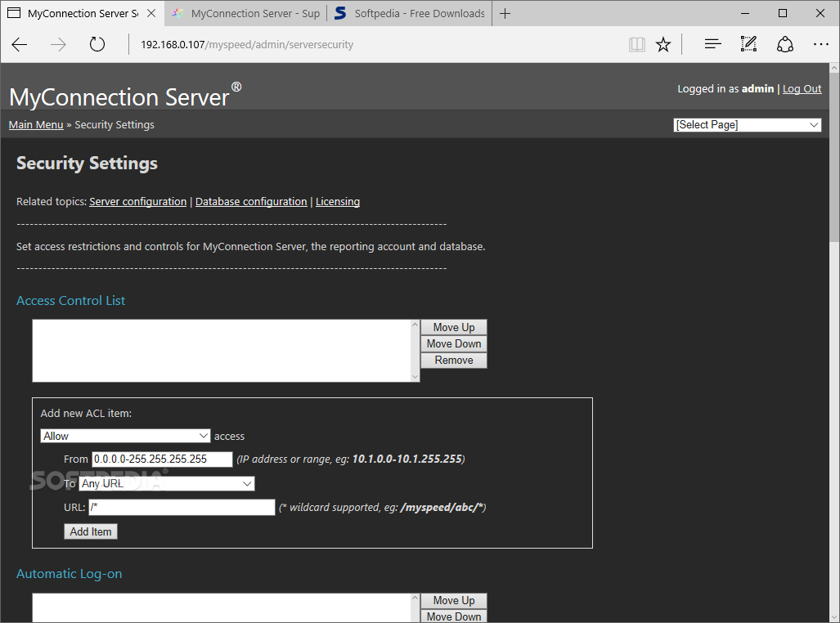Go back to the previous page
This screenshot has width=840, height=623.
coord(20,44)
